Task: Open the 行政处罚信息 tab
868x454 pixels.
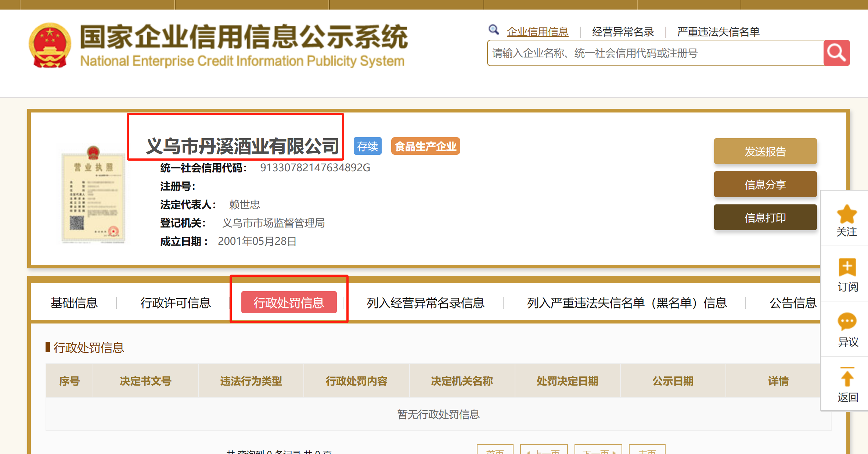Action: click(289, 302)
